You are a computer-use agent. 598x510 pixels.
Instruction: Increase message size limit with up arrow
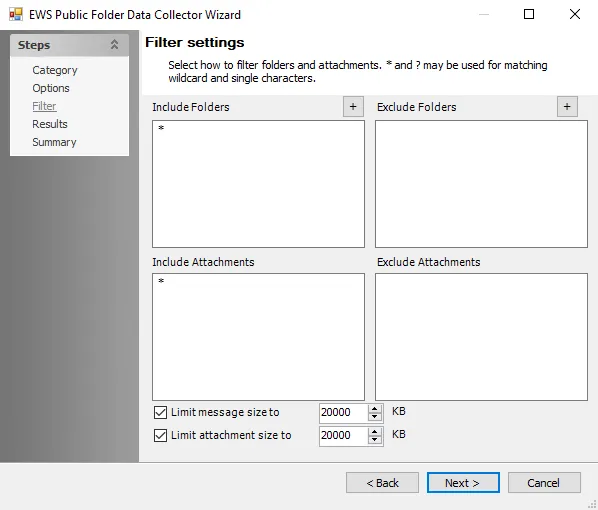375,409
